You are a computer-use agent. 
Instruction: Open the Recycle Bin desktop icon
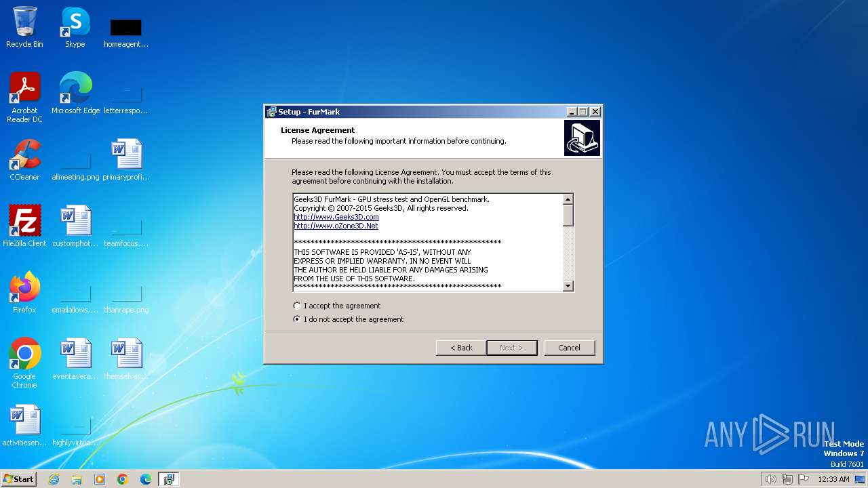click(24, 28)
